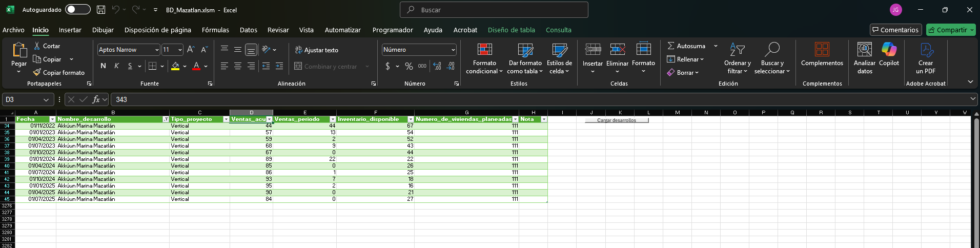This screenshot has width=980, height=248.
Task: Open the Nombre_desarrollo column filter
Action: [166, 119]
